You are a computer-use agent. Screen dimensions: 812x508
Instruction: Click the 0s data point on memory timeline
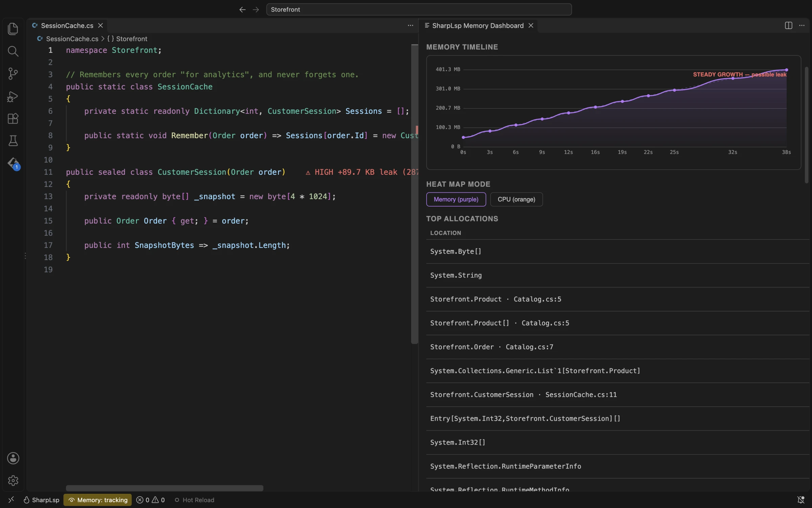463,137
